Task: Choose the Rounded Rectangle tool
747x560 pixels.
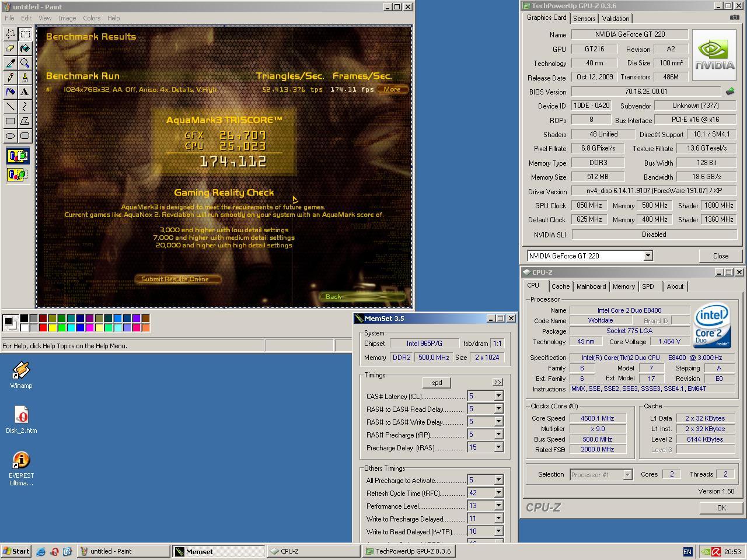Action: click(x=25, y=136)
